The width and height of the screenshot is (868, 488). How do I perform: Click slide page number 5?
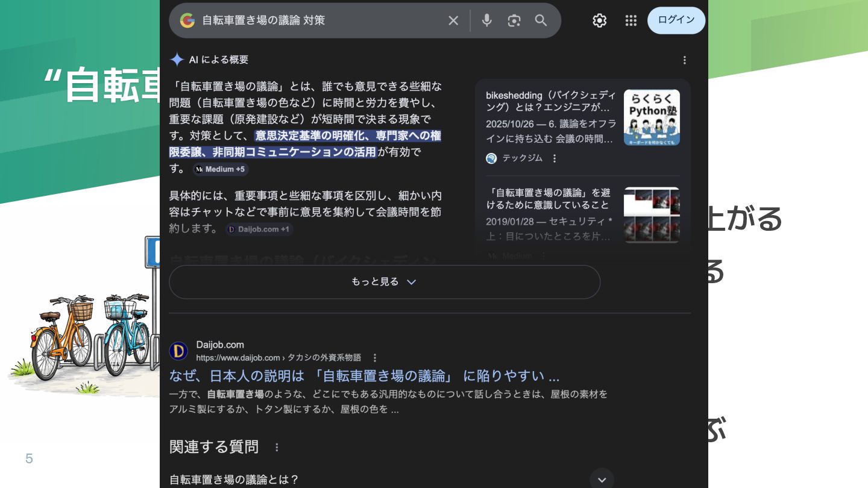tap(29, 459)
